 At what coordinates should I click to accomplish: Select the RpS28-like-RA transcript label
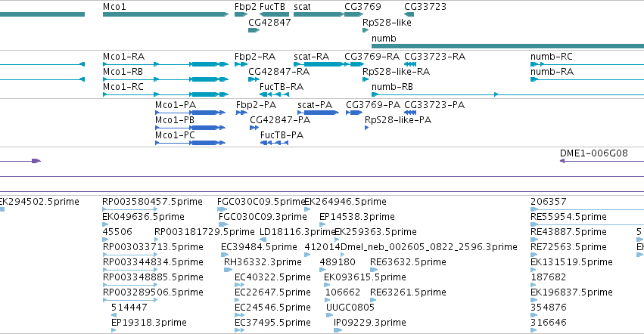pyautogui.click(x=396, y=71)
